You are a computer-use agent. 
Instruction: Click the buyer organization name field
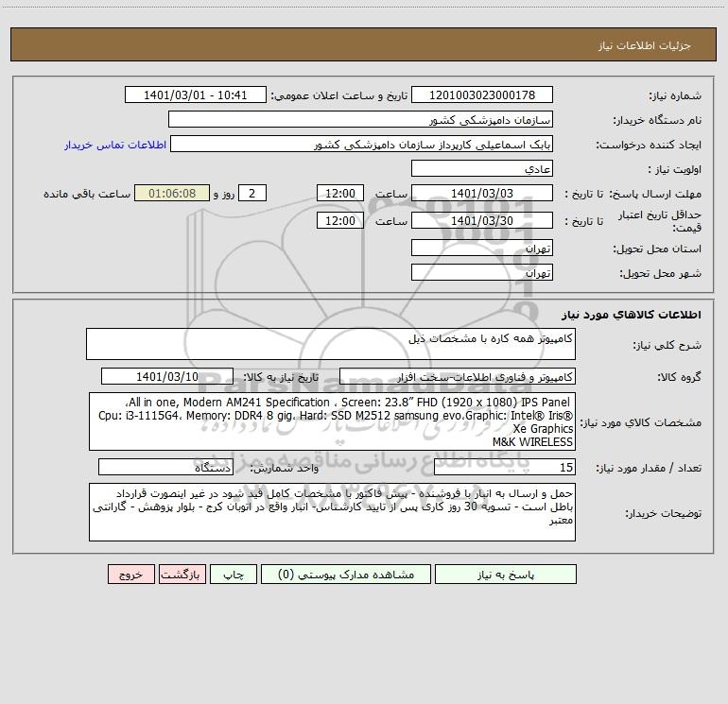point(360,120)
